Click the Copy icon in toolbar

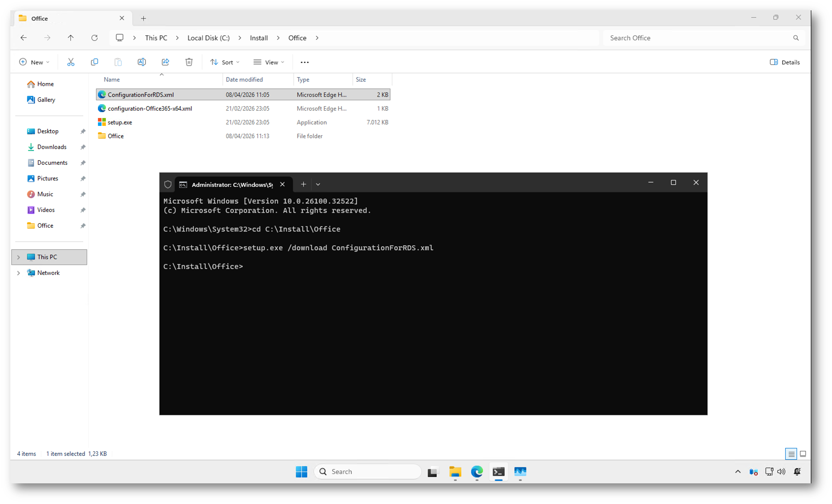pos(94,62)
